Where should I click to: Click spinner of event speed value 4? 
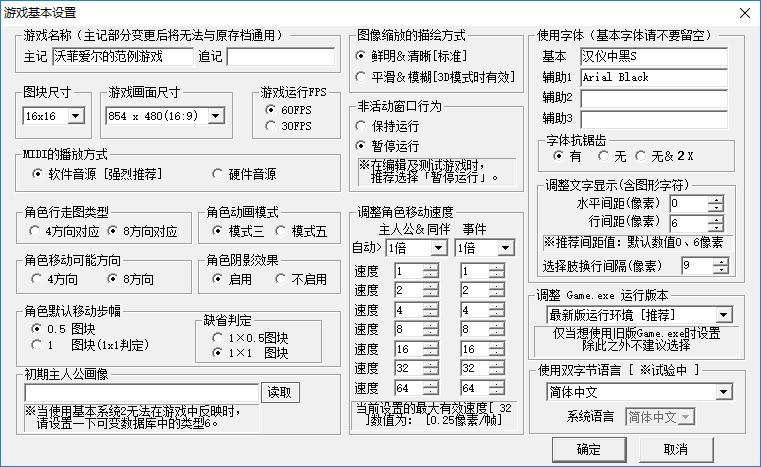click(497, 310)
